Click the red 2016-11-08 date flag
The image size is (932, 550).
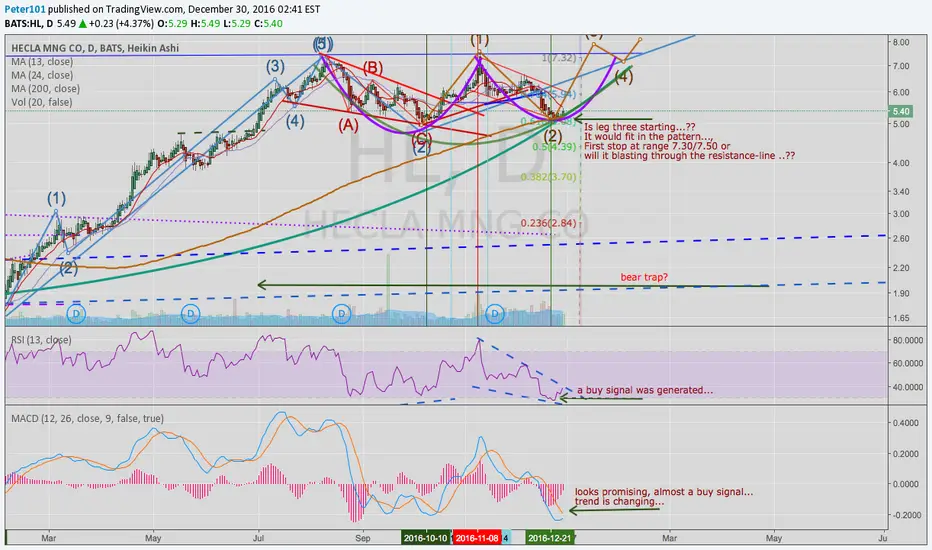(x=477, y=538)
